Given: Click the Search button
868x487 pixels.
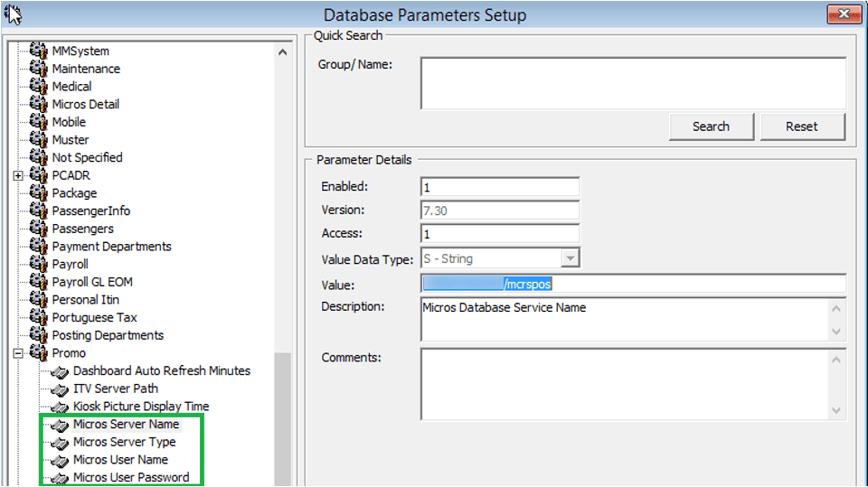Looking at the screenshot, I should point(712,126).
